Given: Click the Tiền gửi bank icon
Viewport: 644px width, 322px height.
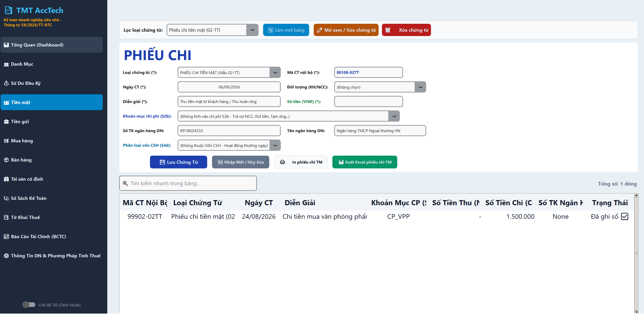Looking at the screenshot, I should (6, 122).
